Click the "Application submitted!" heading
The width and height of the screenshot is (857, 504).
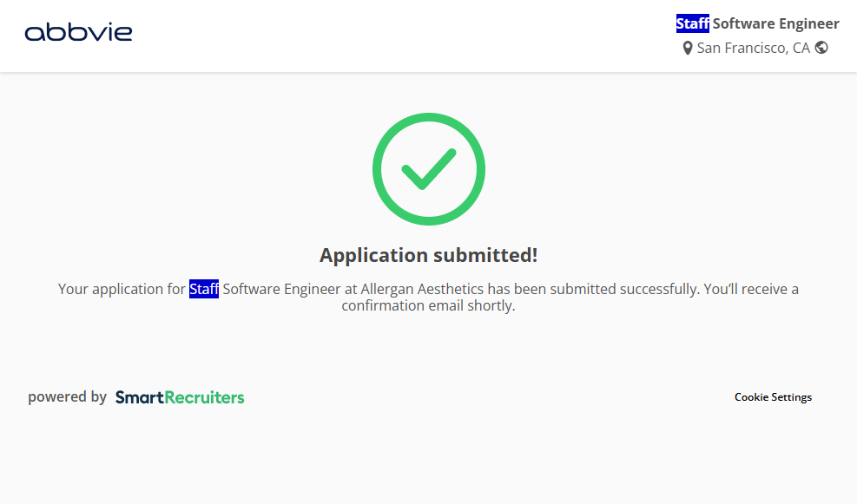pyautogui.click(x=428, y=255)
